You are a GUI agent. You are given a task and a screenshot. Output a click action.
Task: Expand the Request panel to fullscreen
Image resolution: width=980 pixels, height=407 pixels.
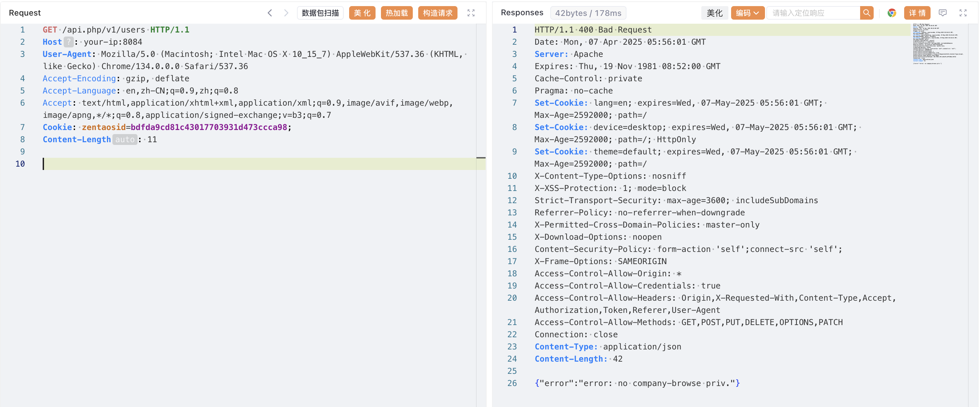coord(471,13)
